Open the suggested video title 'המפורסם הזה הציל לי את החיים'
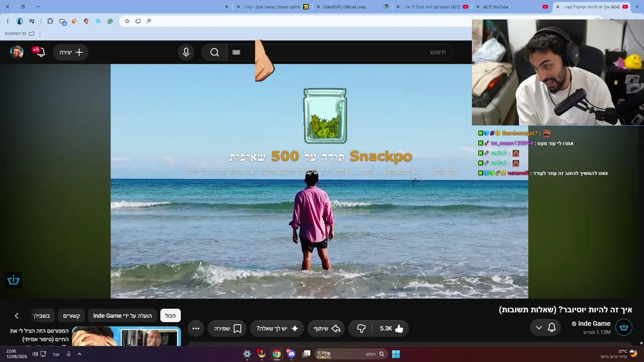This screenshot has width=644, height=362. coord(39,335)
